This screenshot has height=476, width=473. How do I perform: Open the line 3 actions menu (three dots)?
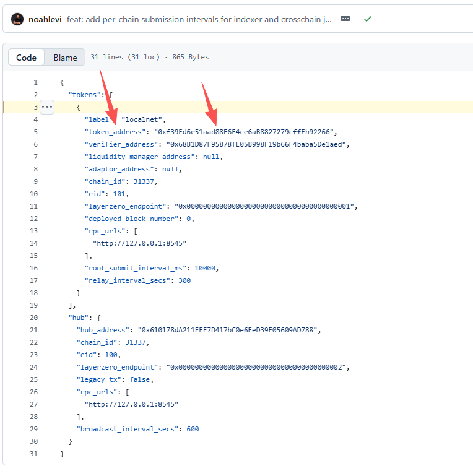(x=47, y=107)
